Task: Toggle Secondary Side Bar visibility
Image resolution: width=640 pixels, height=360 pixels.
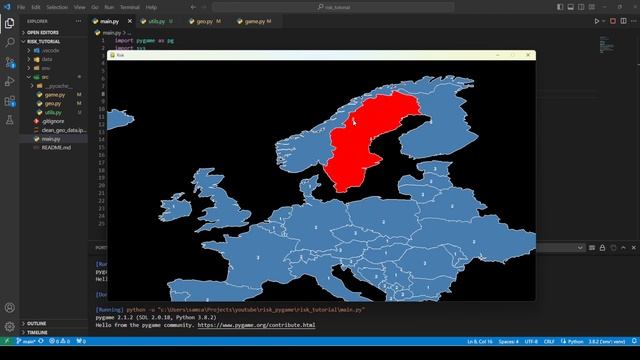Action: (x=581, y=7)
